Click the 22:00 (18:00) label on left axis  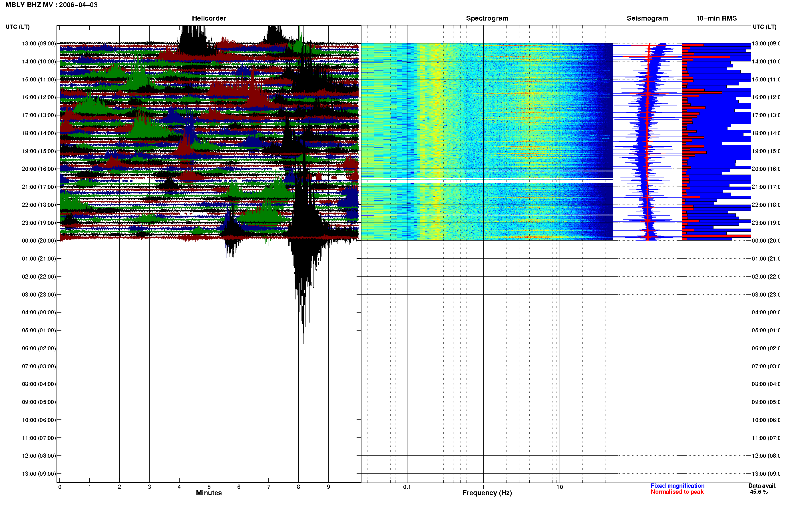coord(39,205)
